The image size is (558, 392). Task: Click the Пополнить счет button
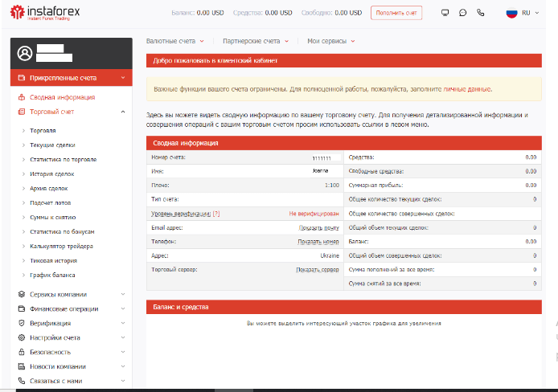(396, 13)
